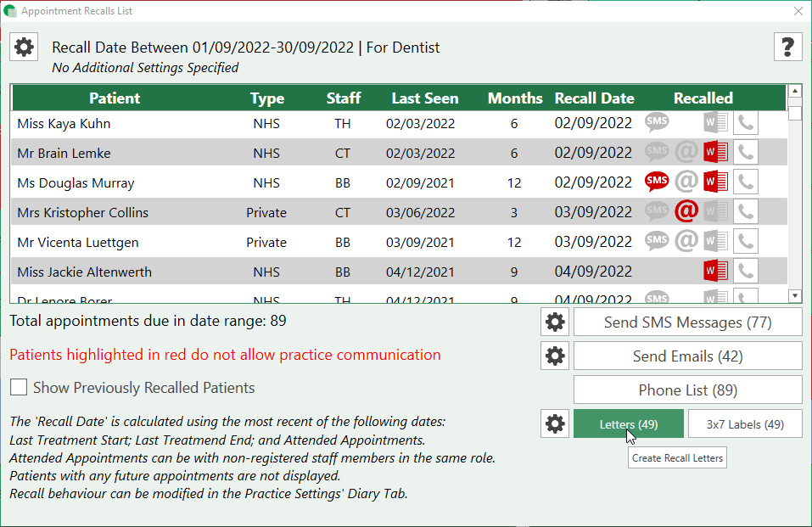
Task: Select the Mr Vicenta Luettgen row
Action: [255, 242]
